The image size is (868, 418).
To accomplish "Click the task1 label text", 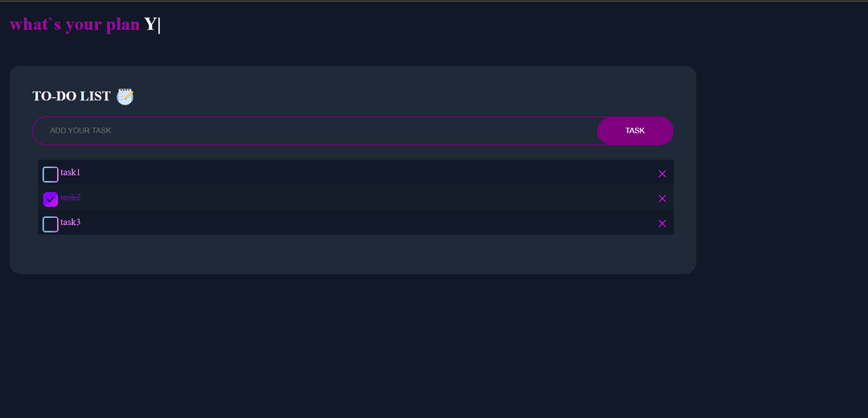I will [70, 172].
